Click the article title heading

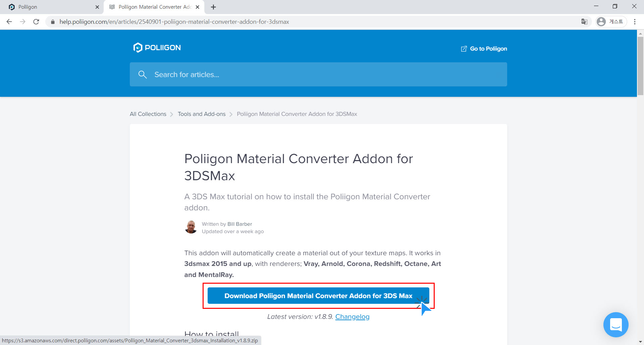point(299,167)
